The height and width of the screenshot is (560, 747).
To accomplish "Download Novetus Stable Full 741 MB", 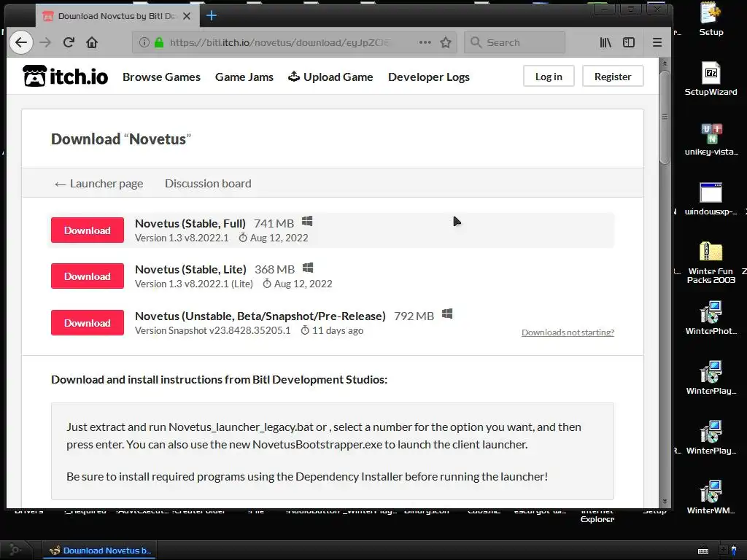I will [x=88, y=230].
